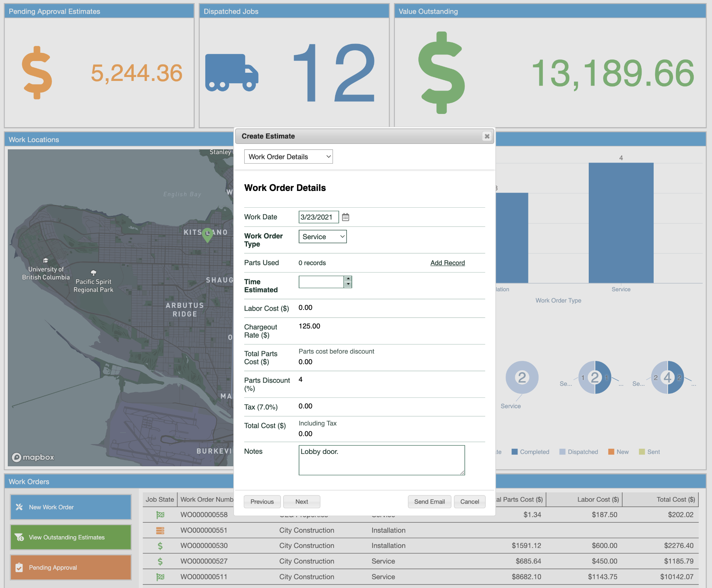Image resolution: width=712 pixels, height=588 pixels.
Task: Increase Time Estimated with the spinner arrow
Action: [348, 279]
